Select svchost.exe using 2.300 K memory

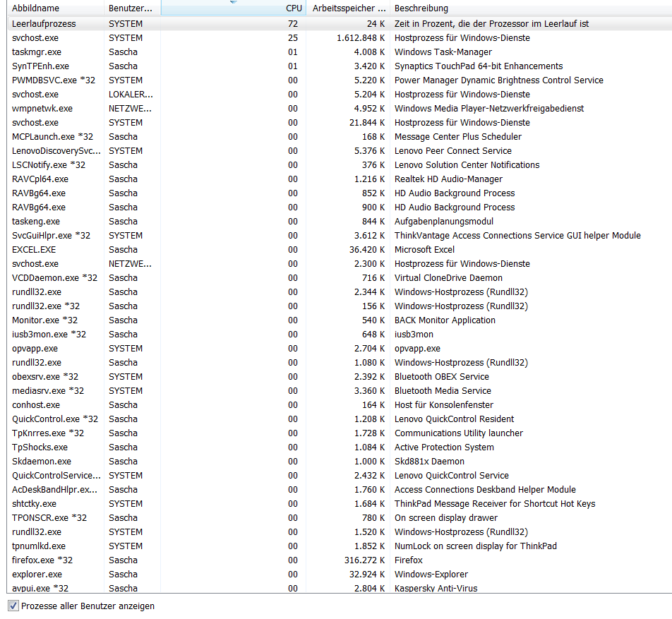(x=340, y=264)
